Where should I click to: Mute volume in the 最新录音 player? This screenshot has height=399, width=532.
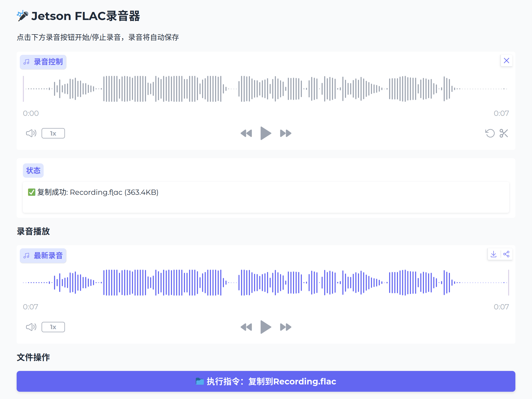pyautogui.click(x=31, y=327)
